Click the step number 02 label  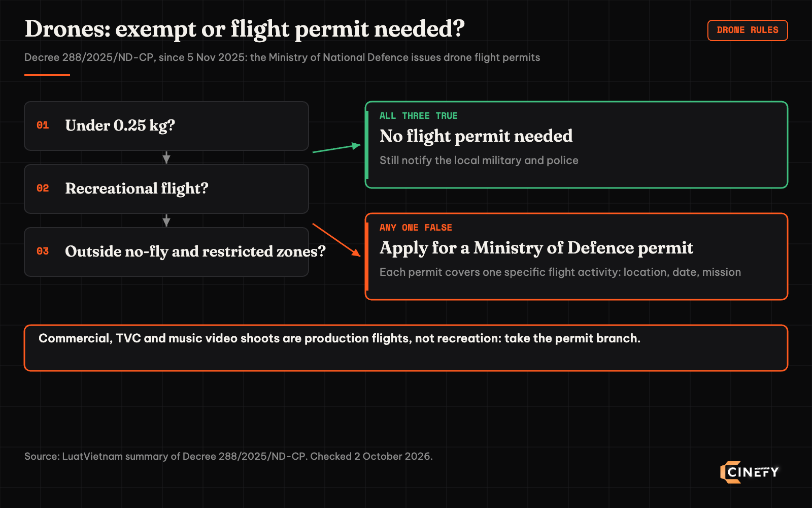(x=43, y=188)
